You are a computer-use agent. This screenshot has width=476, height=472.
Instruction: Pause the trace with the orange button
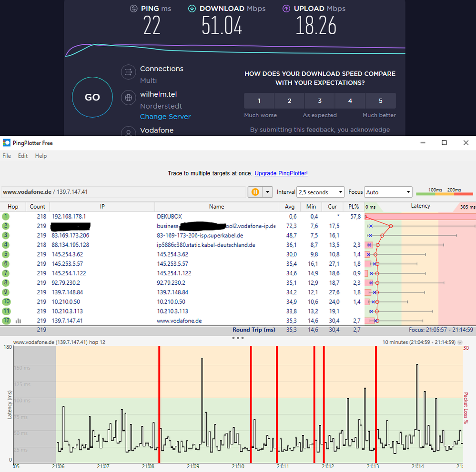pyautogui.click(x=255, y=192)
